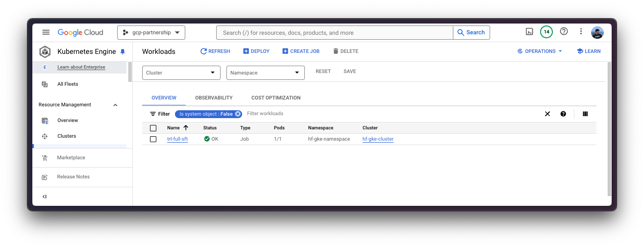Open the Operations dropdown
The image size is (644, 247).
pos(540,51)
